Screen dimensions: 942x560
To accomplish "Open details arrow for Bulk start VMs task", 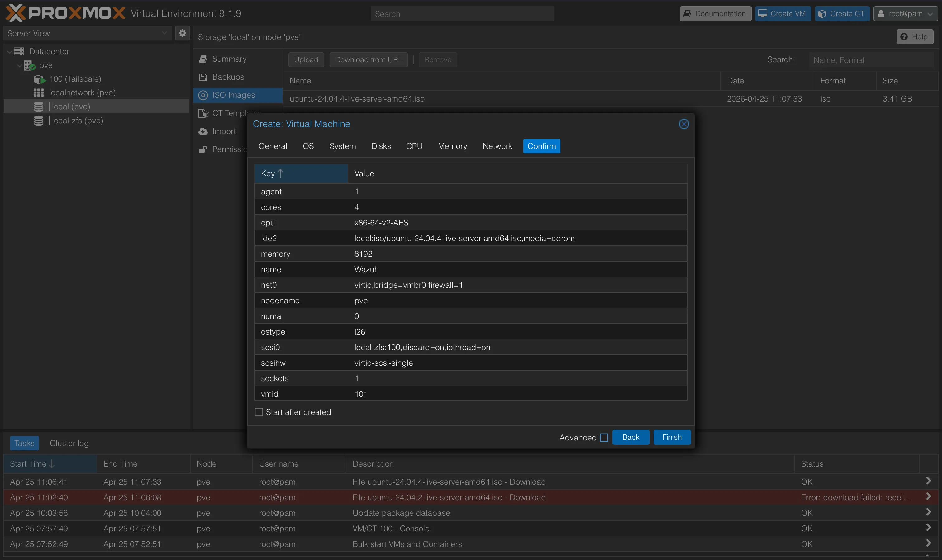I will point(928,543).
